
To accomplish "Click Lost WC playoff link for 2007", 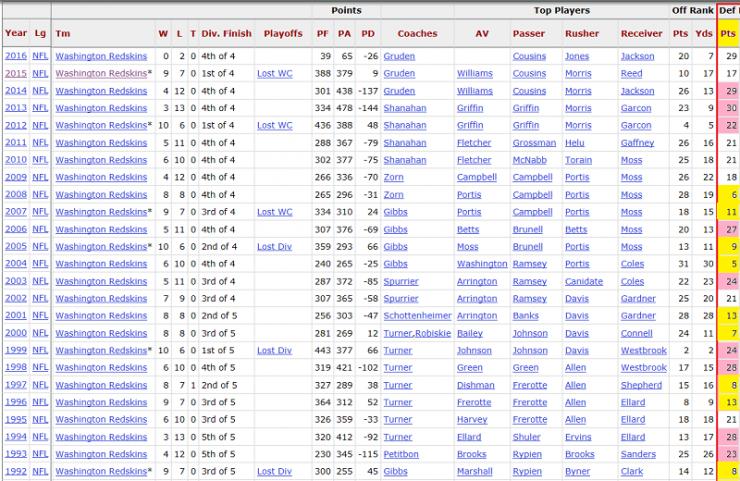I will click(x=275, y=212).
